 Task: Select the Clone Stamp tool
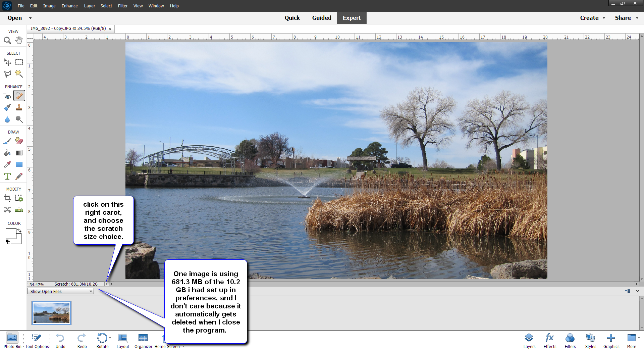19,107
